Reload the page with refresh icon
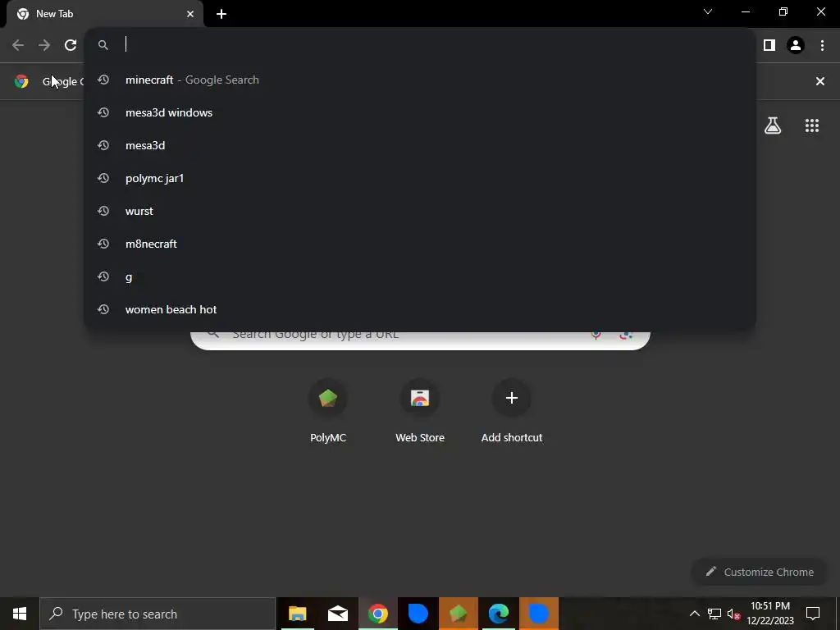The image size is (840, 630). tap(71, 45)
